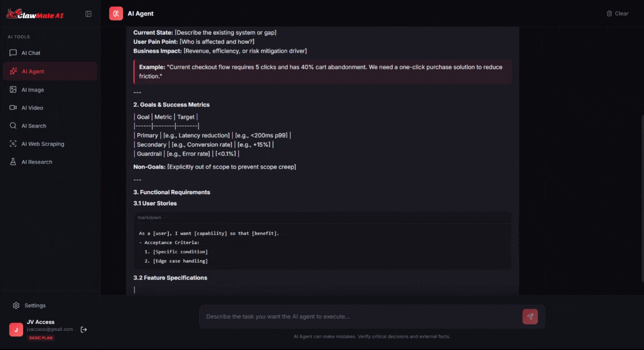Switch to the AI Video tool
The image size is (644, 350).
(x=32, y=108)
